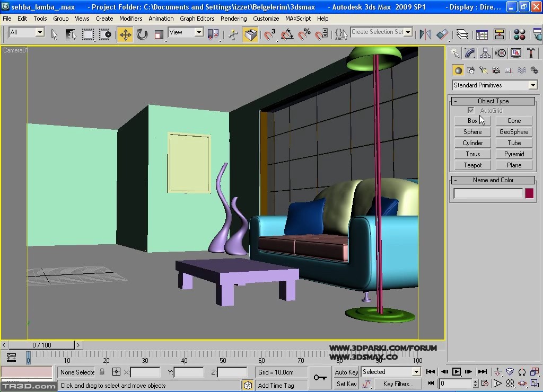Open the Utilities hammer panel

click(x=531, y=53)
